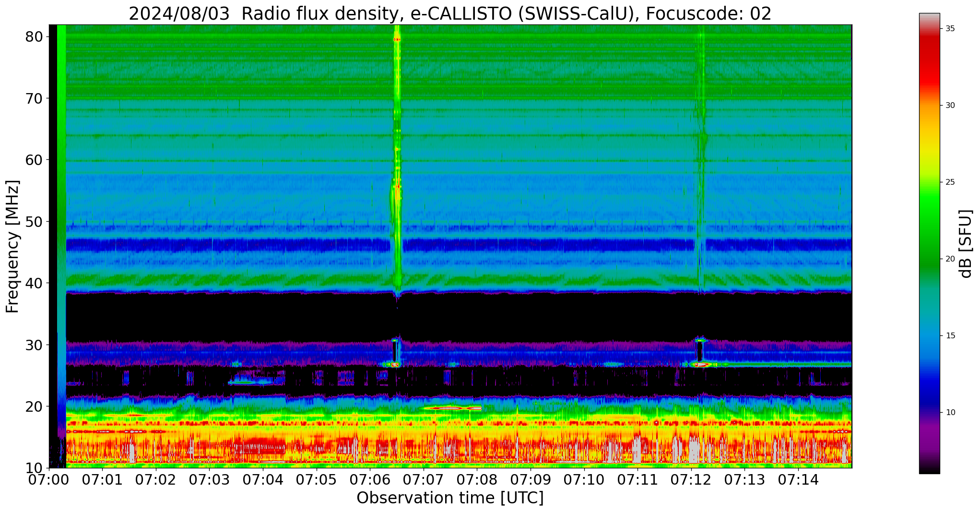Click the colorbar tick label 10
980x512 pixels.
coord(950,413)
